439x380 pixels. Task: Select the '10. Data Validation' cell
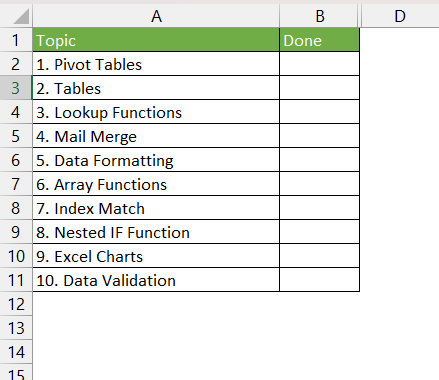(156, 280)
